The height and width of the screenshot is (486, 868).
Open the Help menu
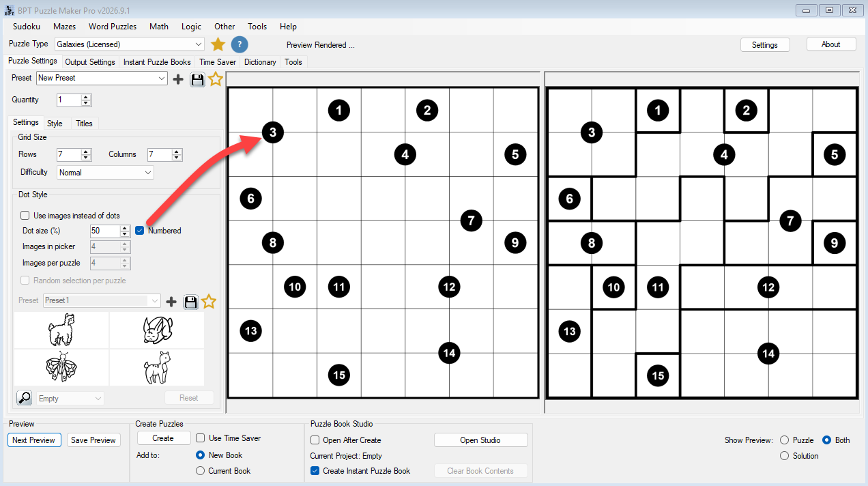288,27
